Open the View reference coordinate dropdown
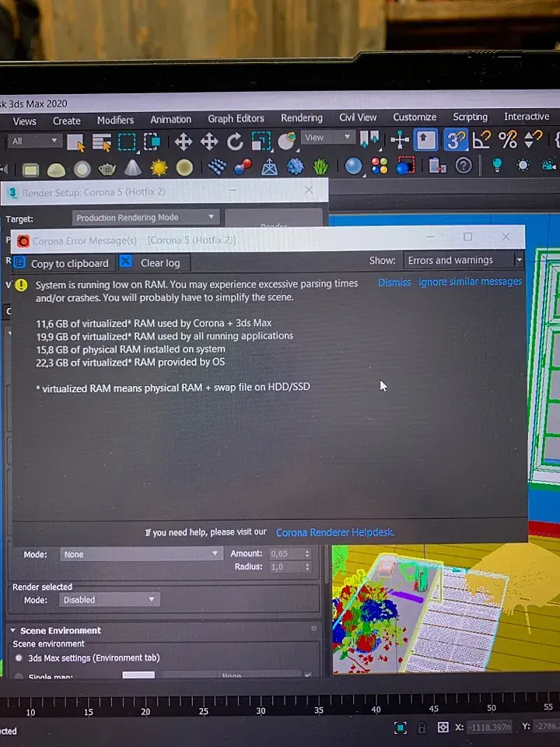This screenshot has width=560, height=747. [327, 137]
